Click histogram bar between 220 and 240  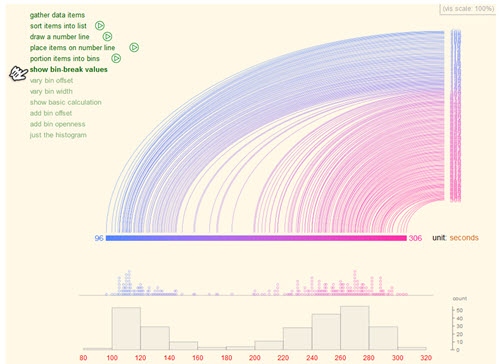pyautogui.click(x=298, y=338)
